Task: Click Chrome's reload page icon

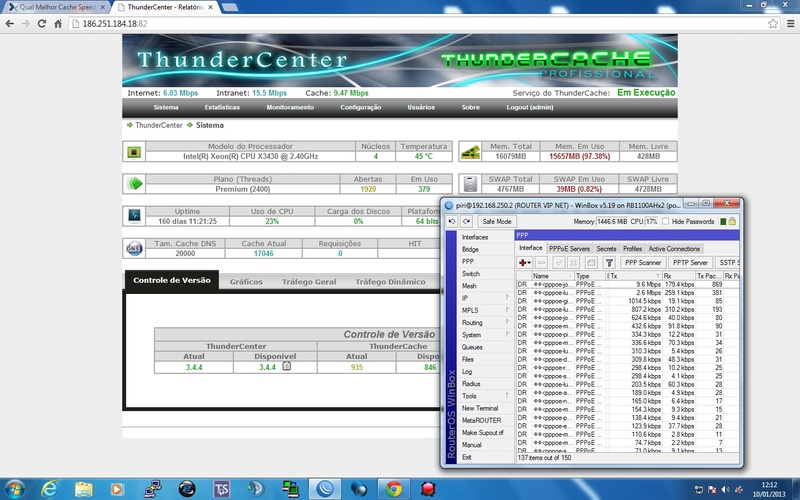Action: point(42,23)
